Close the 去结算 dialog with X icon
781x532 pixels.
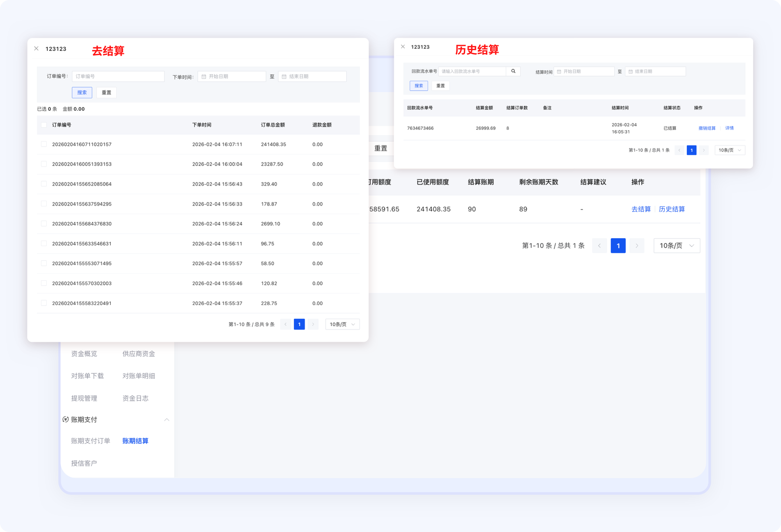36,49
